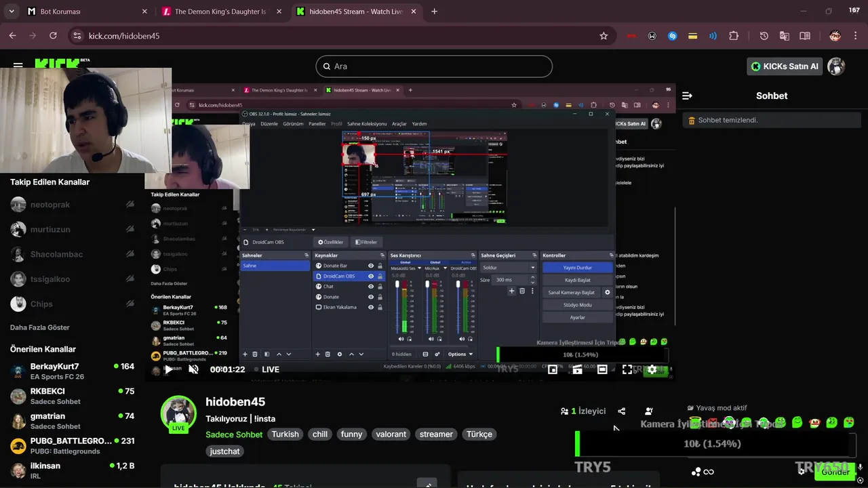Collapse the Sohbet chat panel icon

pyautogui.click(x=687, y=96)
